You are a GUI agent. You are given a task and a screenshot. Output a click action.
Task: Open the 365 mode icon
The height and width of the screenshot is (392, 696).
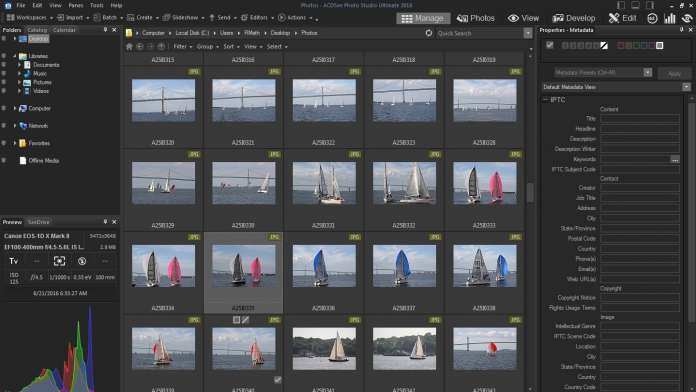pos(652,18)
